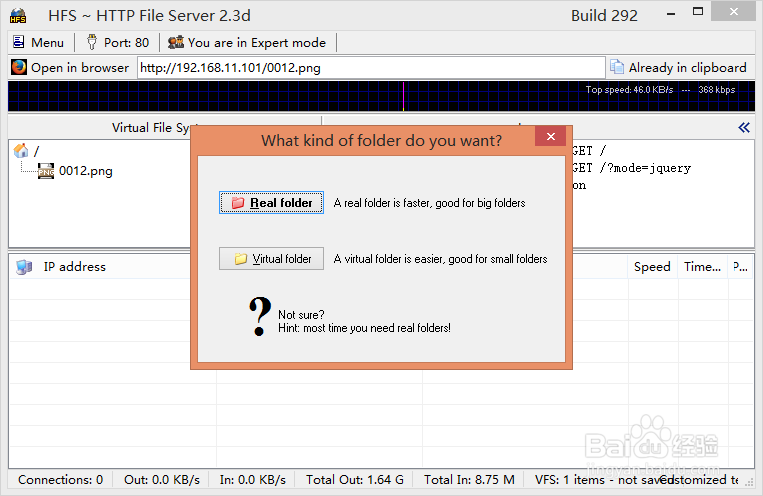The height and width of the screenshot is (496, 763).
Task: Click the Time... column header
Action: [702, 267]
